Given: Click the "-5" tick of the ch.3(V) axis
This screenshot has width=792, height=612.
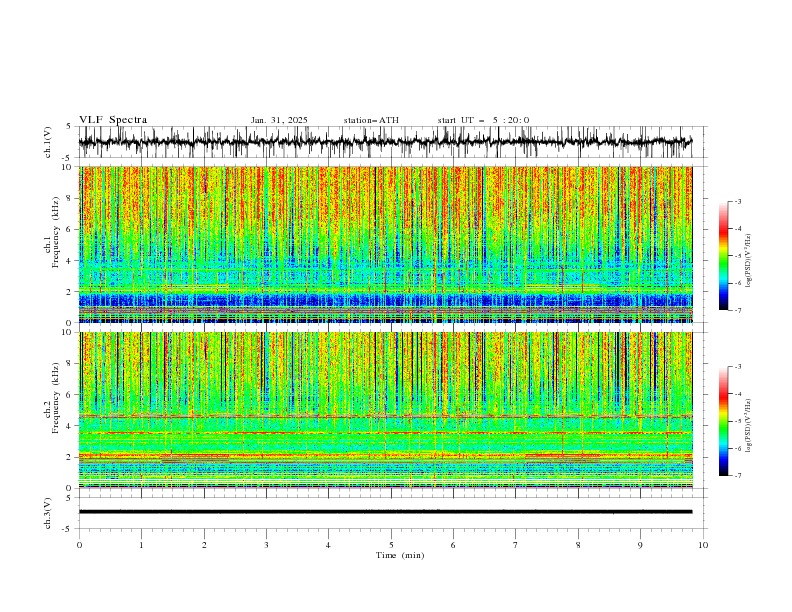Looking at the screenshot, I should pyautogui.click(x=68, y=529).
